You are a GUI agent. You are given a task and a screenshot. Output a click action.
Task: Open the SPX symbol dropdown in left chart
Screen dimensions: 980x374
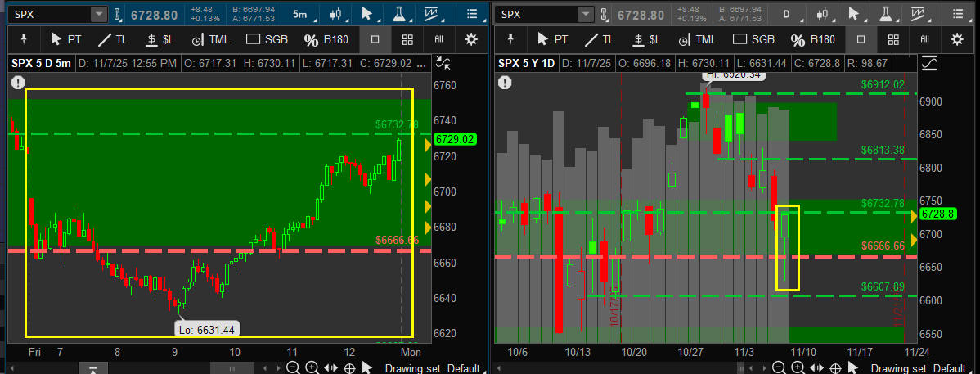98,14
